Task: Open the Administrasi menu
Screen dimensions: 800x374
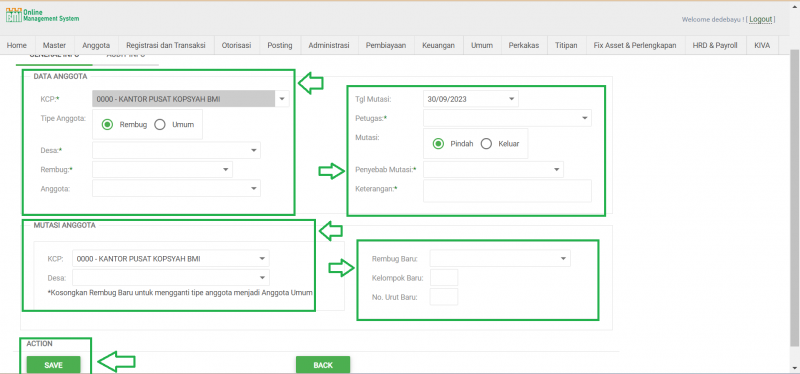Action: [x=329, y=45]
